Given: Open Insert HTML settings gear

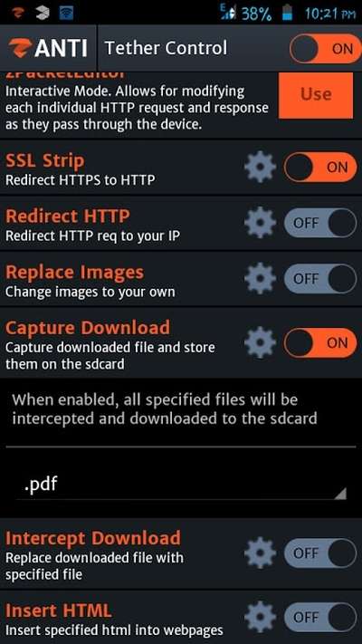Looking at the screenshot, I should click(261, 617).
